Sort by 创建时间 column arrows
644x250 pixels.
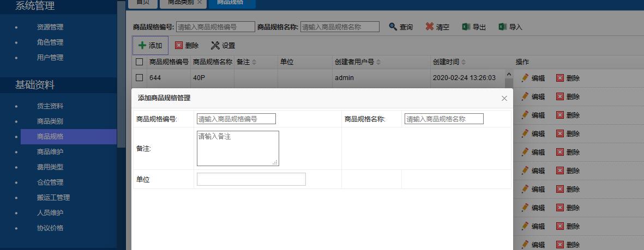tap(464, 63)
